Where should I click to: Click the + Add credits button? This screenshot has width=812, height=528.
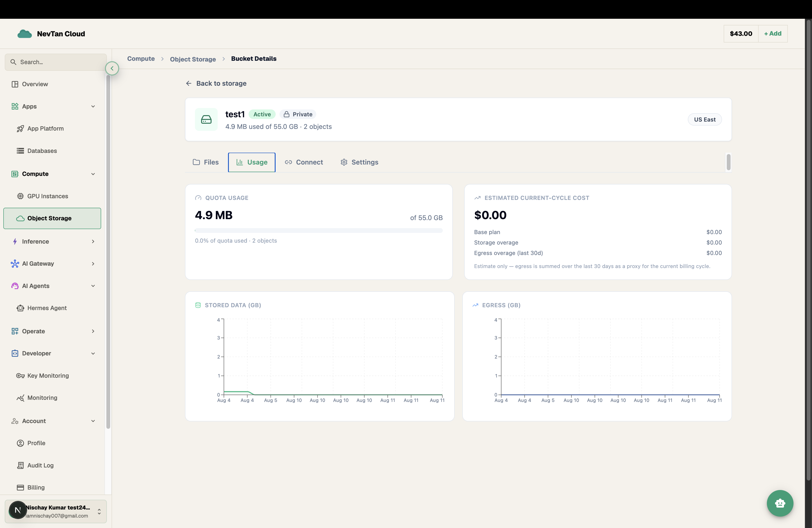(773, 33)
